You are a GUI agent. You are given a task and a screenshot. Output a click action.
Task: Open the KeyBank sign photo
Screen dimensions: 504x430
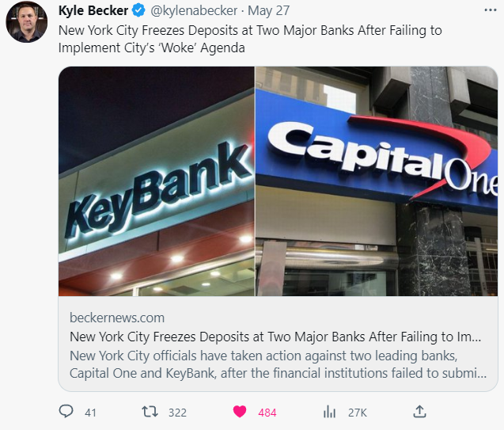pyautogui.click(x=157, y=181)
